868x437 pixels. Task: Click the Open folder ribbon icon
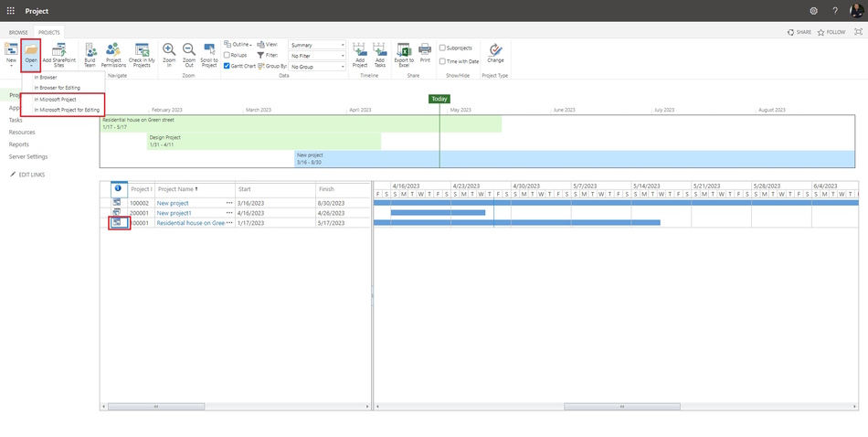pos(31,48)
